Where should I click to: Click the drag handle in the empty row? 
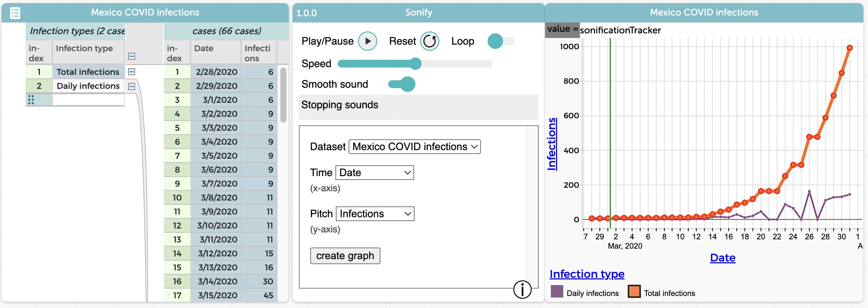pyautogui.click(x=31, y=100)
